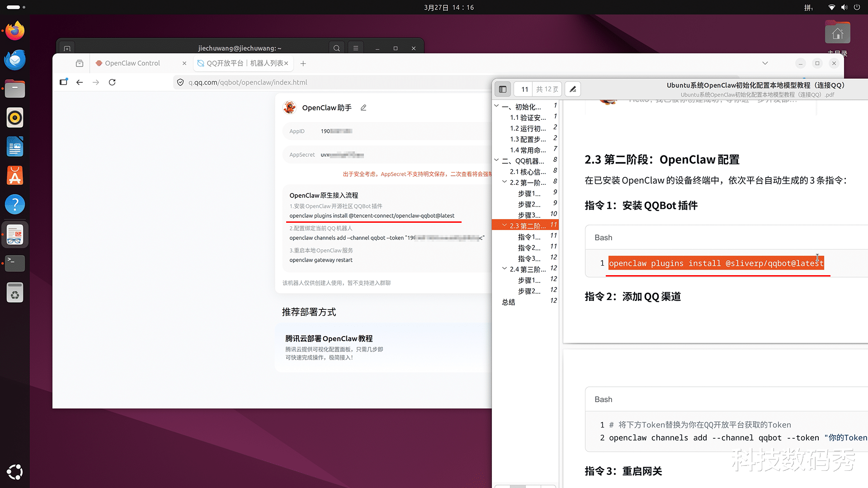The width and height of the screenshot is (868, 488).
Task: Go back in the browser
Action: point(80,82)
